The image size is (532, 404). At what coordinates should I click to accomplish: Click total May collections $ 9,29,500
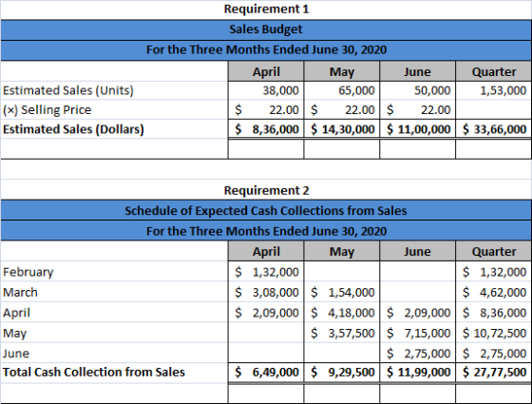[342, 373]
